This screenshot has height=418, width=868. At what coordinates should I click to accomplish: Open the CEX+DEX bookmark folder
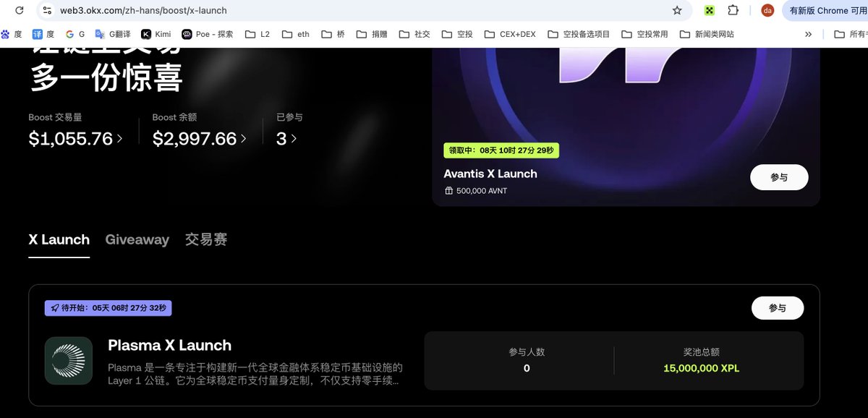510,34
